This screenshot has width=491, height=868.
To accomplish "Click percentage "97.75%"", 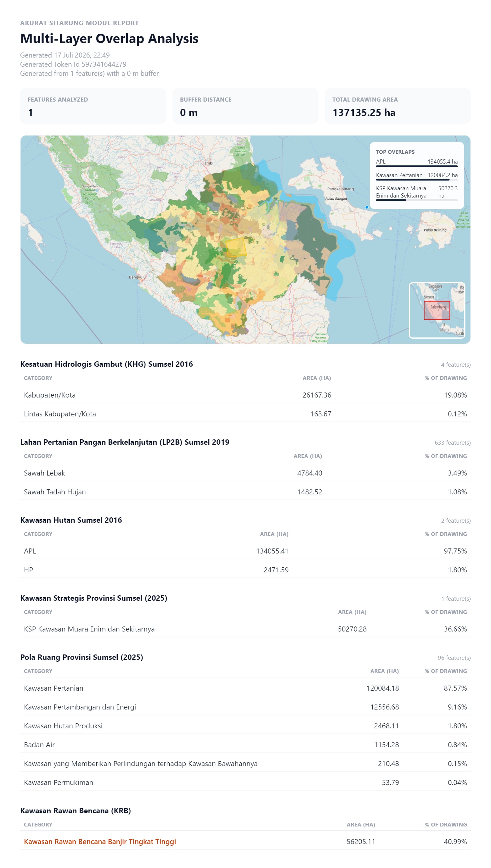I will point(455,551).
